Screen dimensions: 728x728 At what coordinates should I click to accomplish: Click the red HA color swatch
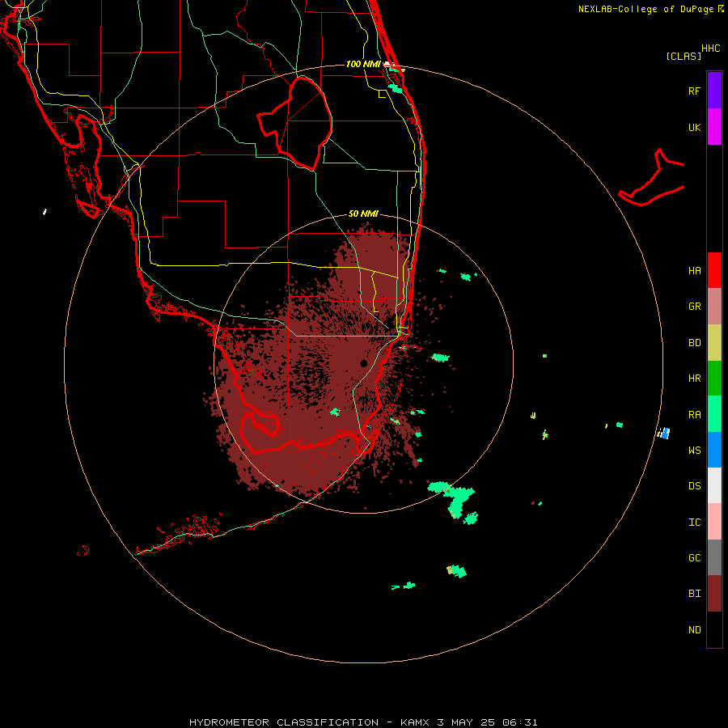(714, 270)
